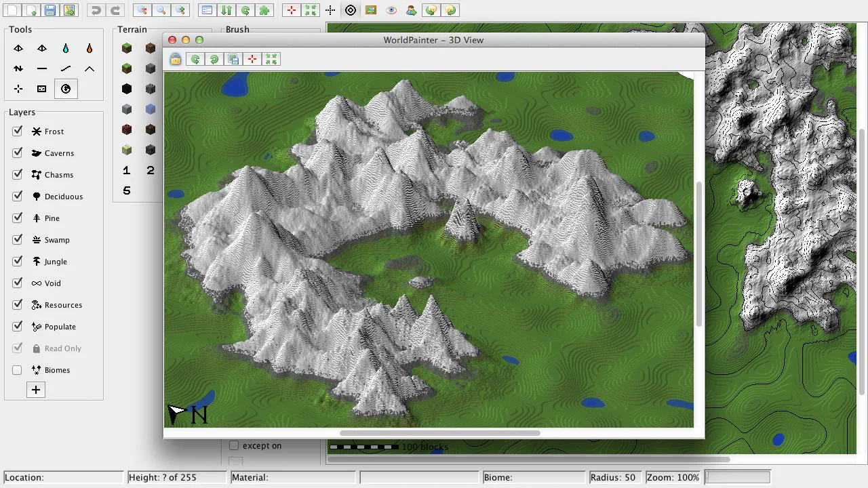Viewport: 868px width, 488px height.
Task: Select the orange Flood with lava tool
Action: [90, 49]
